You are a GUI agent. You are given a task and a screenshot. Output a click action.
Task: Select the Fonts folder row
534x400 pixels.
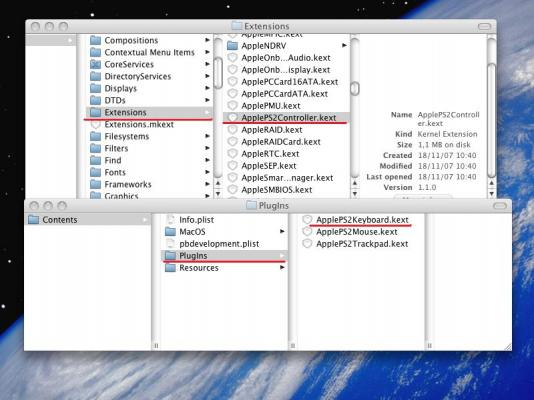(149, 172)
